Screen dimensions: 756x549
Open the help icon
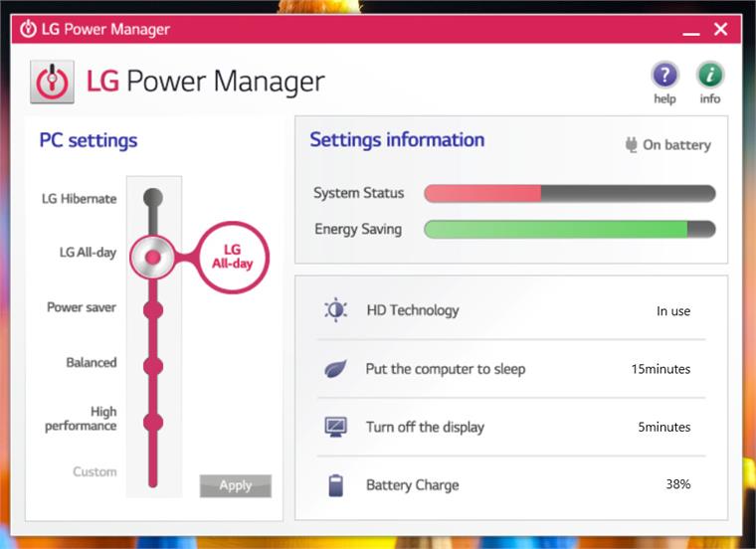[664, 76]
